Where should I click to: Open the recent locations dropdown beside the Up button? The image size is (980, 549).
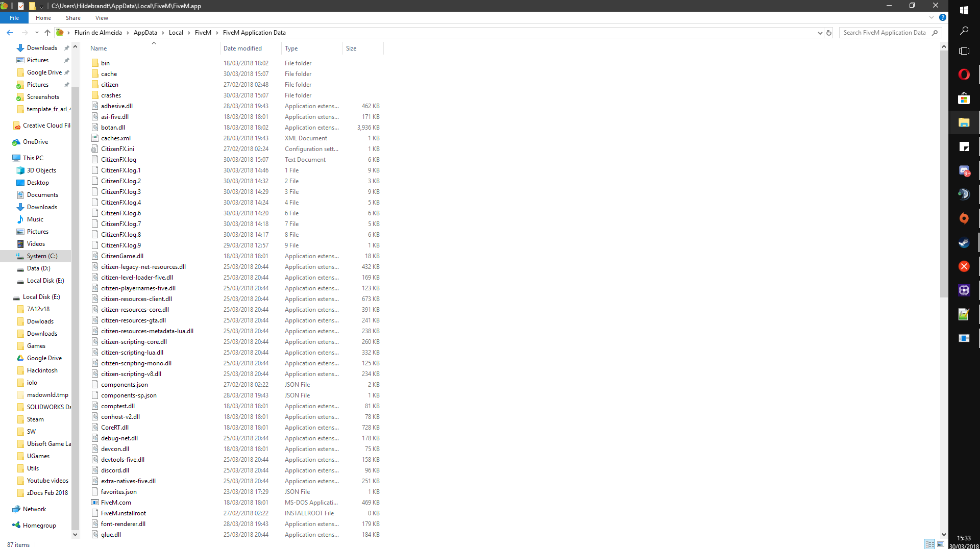pyautogui.click(x=36, y=32)
